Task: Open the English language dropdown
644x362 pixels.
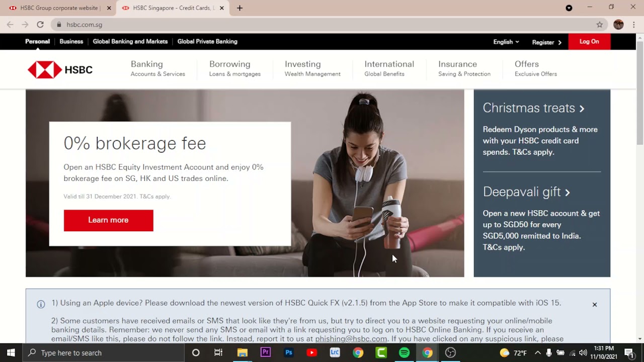Action: tap(506, 42)
